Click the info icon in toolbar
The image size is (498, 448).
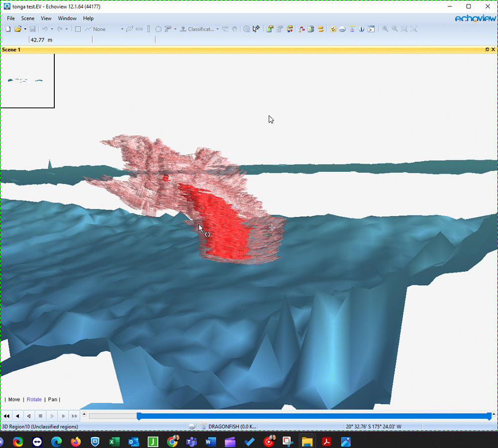(x=362, y=29)
